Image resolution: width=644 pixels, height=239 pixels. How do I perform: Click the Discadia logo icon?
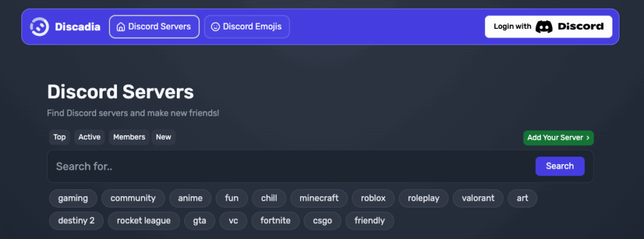(x=40, y=26)
